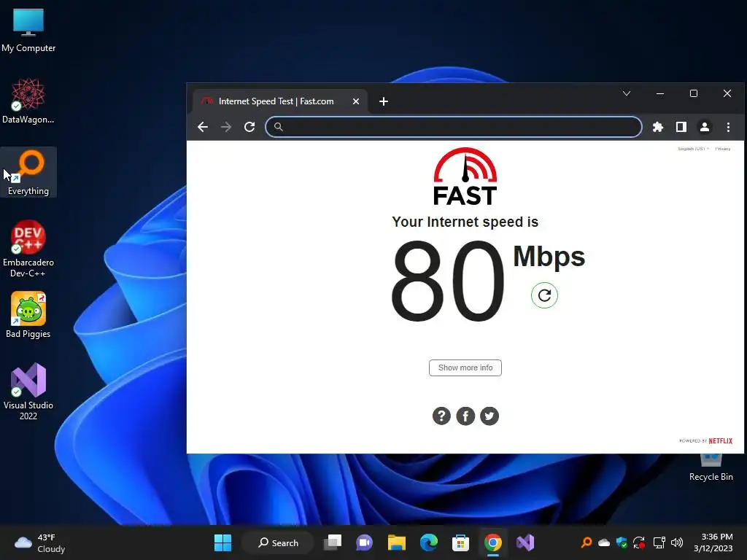Open the Chrome extensions puzzle icon
This screenshot has width=747, height=560.
(x=657, y=127)
